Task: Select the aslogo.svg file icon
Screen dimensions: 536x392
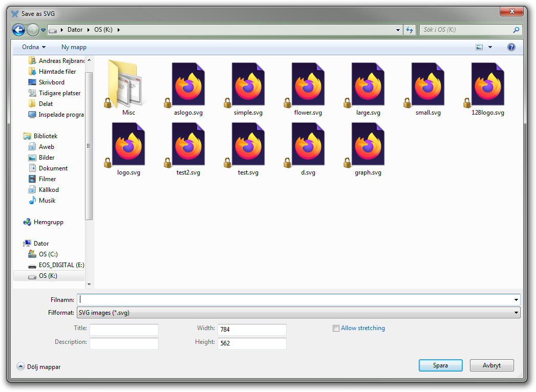Action: 188,85
